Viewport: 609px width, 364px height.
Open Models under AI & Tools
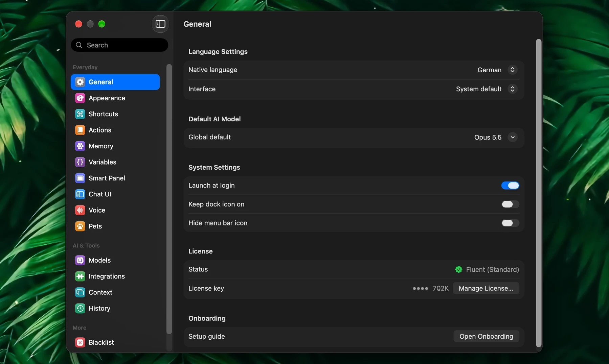pyautogui.click(x=115, y=260)
